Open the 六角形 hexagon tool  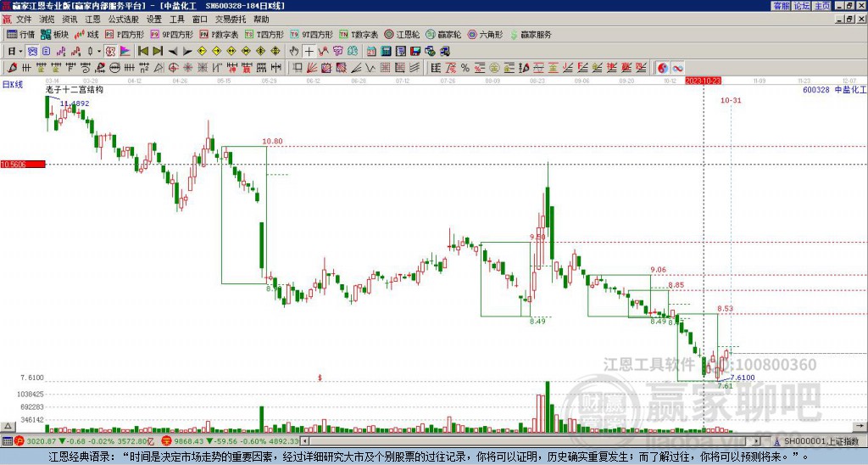pos(485,34)
